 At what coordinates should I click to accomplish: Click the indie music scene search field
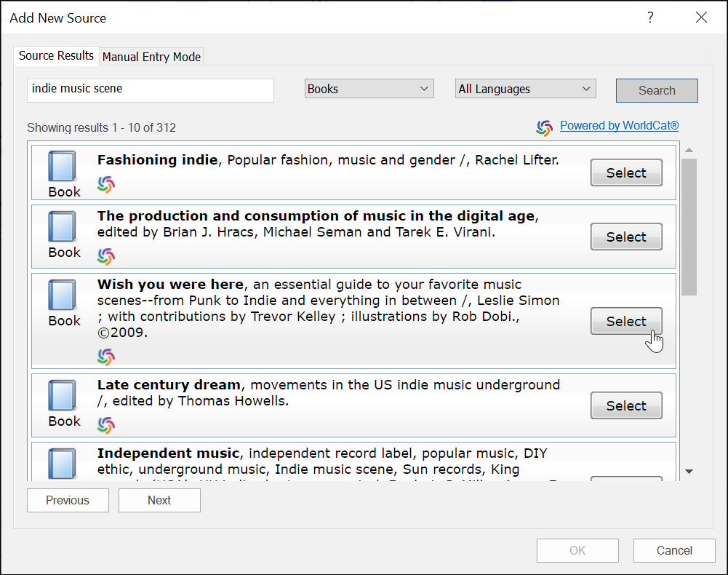tap(151, 90)
